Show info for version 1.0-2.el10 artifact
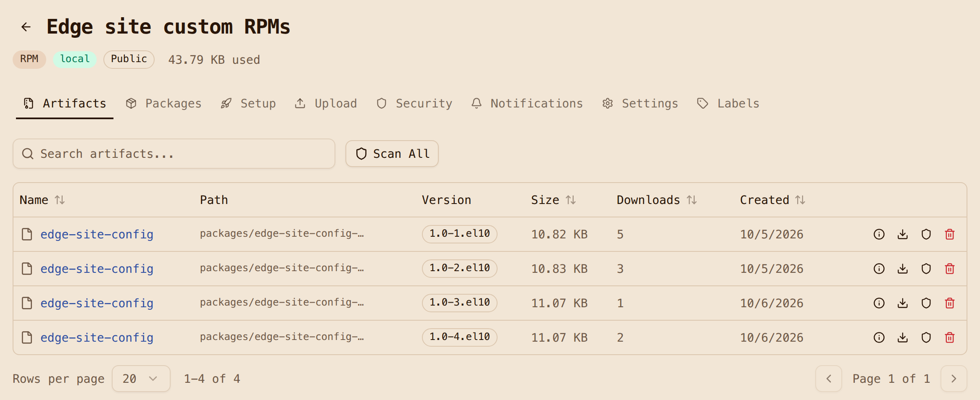 coord(879,269)
